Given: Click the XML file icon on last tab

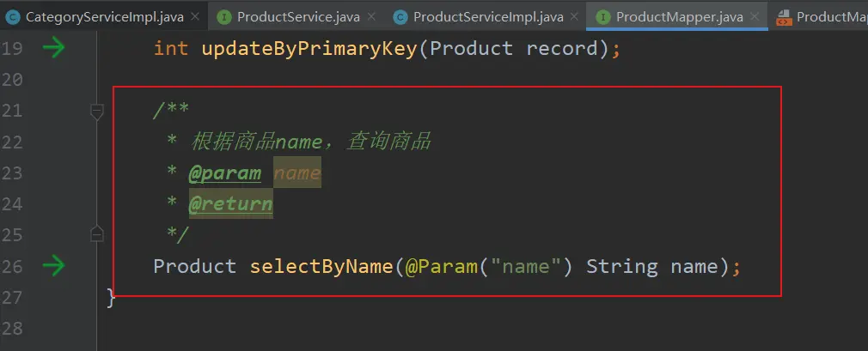Looking at the screenshot, I should tap(783, 17).
